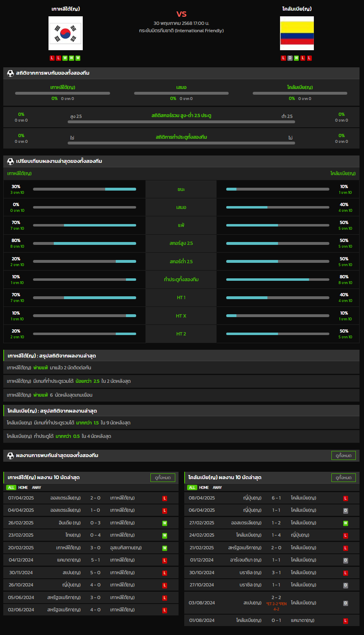This screenshot has height=635, width=364.
Task: Switch to the HOME tab in Colombia's matches
Action: pos(204,488)
